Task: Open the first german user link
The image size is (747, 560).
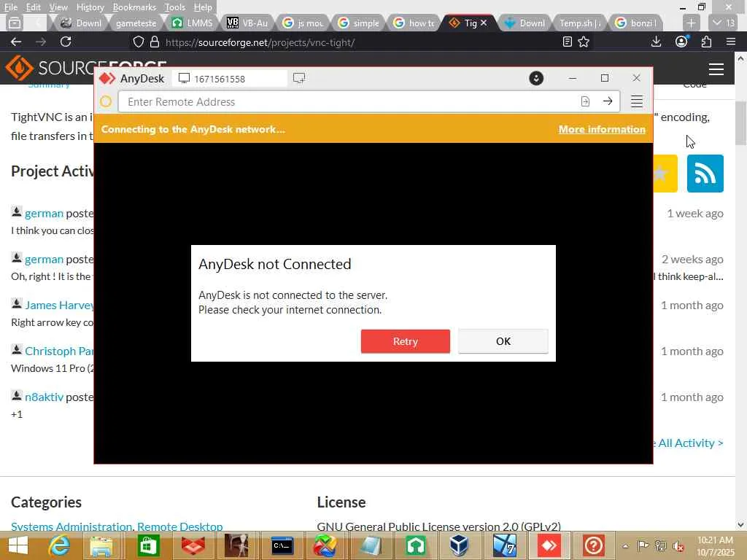Action: [44, 213]
